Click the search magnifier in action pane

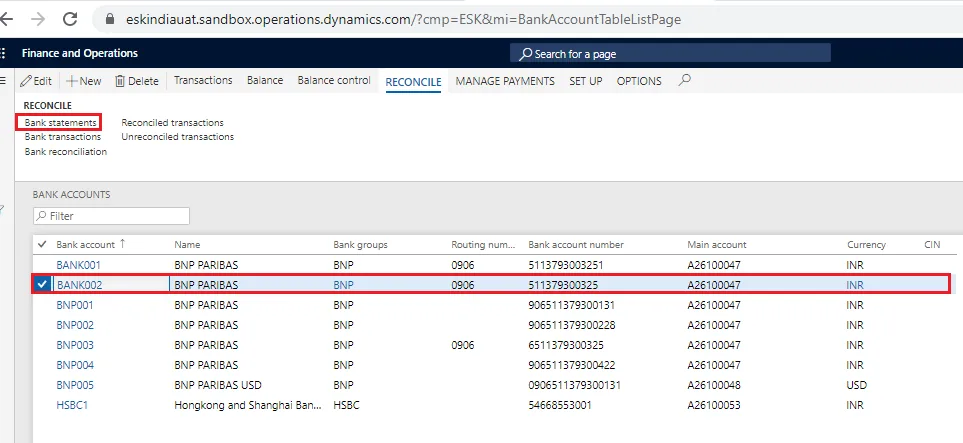(685, 80)
